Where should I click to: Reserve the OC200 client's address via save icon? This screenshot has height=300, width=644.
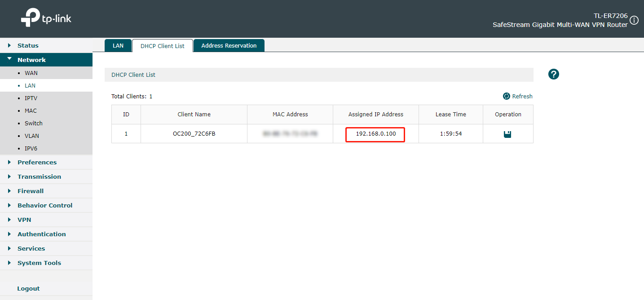[x=508, y=133]
